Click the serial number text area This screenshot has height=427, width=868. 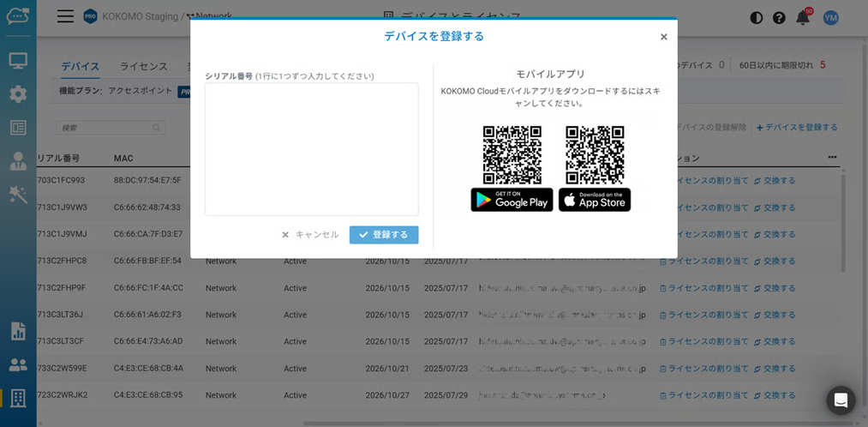(311, 149)
